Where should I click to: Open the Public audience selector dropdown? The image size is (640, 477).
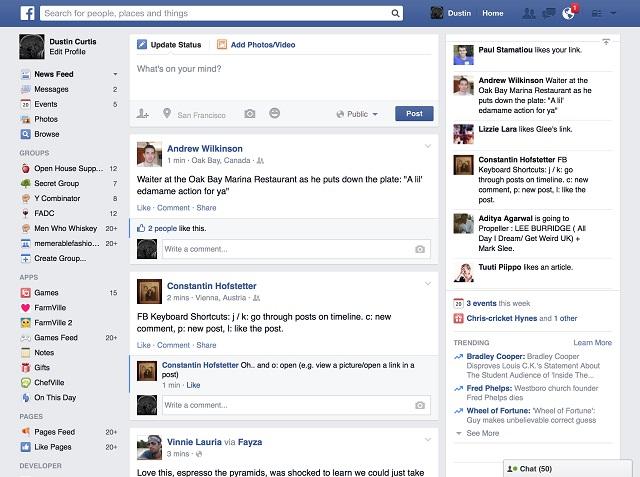tap(357, 114)
